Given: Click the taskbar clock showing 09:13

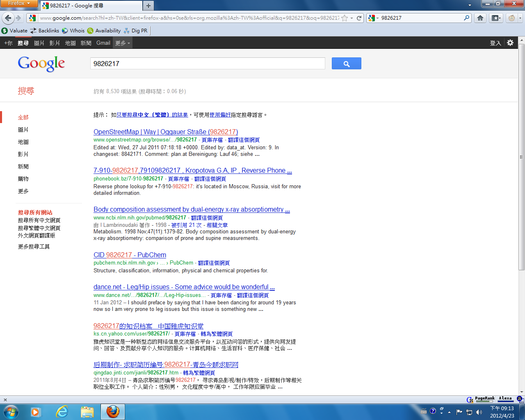Looking at the screenshot, I should (x=502, y=412).
